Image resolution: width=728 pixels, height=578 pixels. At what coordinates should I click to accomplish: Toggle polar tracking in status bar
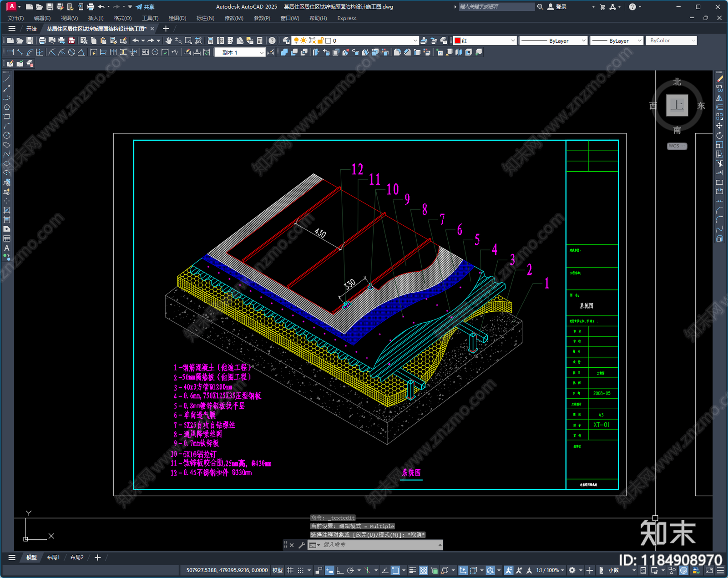point(350,570)
